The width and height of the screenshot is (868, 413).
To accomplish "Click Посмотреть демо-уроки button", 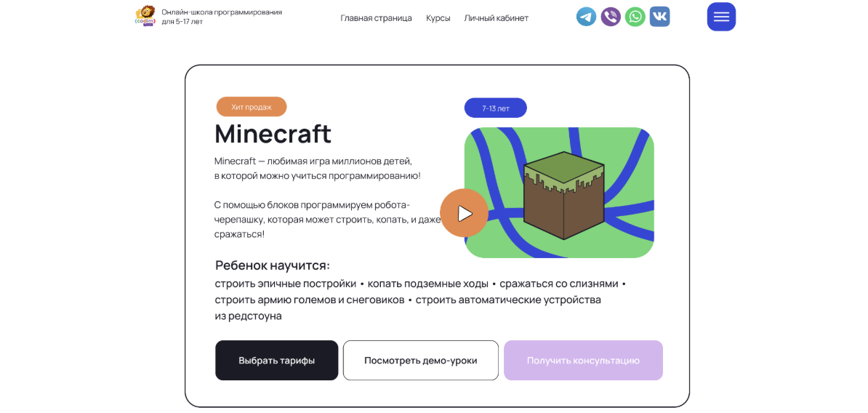I will coord(421,361).
